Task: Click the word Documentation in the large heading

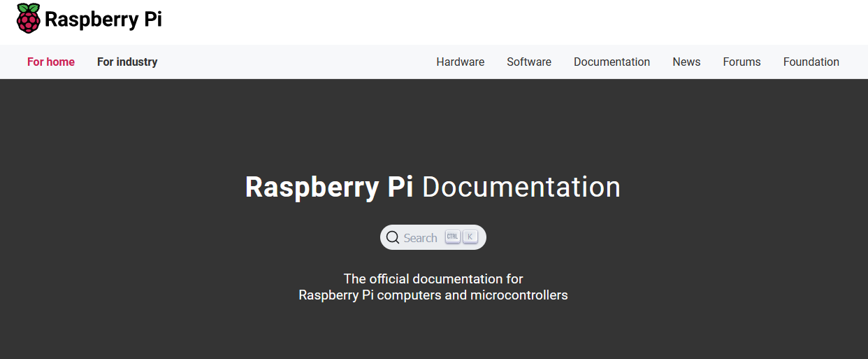Action: (x=521, y=187)
